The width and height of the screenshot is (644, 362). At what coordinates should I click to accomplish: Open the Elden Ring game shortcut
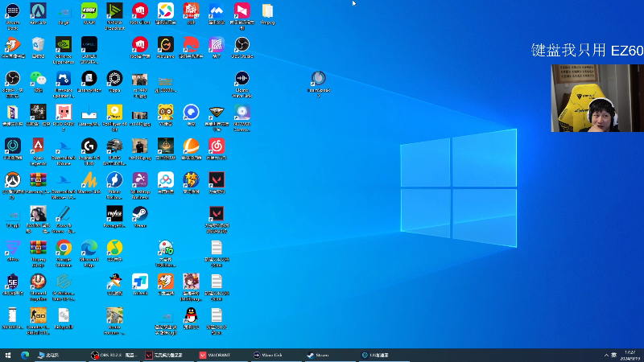[166, 150]
